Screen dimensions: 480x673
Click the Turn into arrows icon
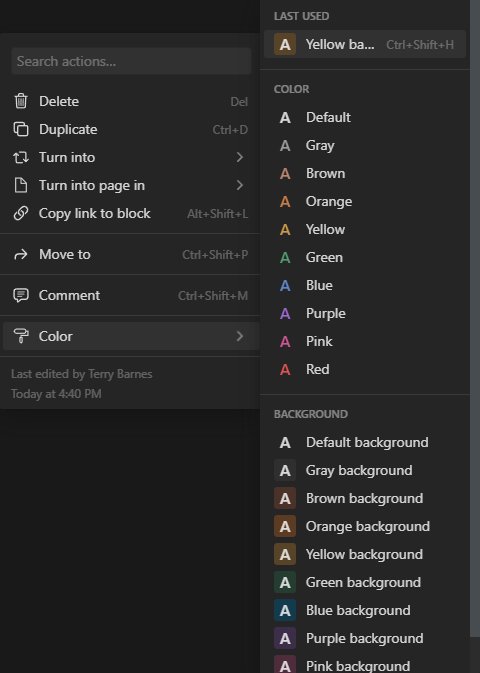(21, 158)
